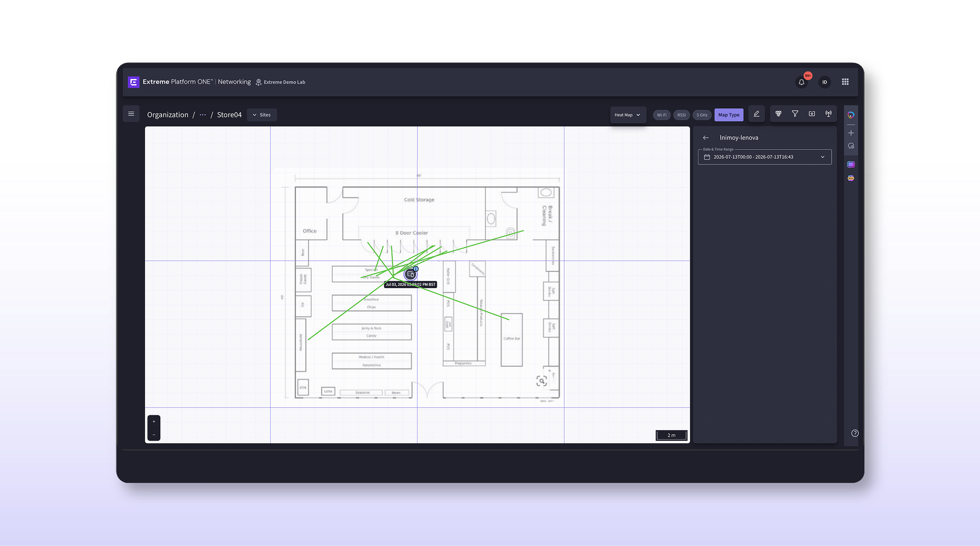
Task: Click the Extreme Networks logo
Action: pos(134,82)
